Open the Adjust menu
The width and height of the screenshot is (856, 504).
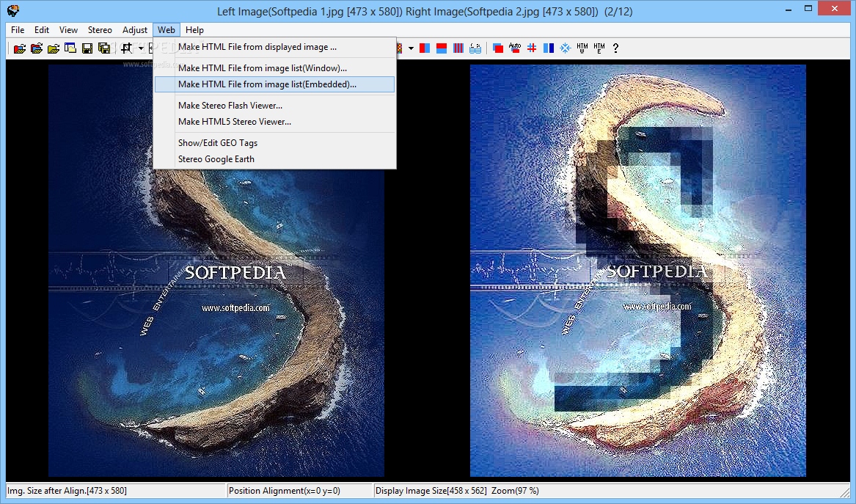pyautogui.click(x=135, y=30)
